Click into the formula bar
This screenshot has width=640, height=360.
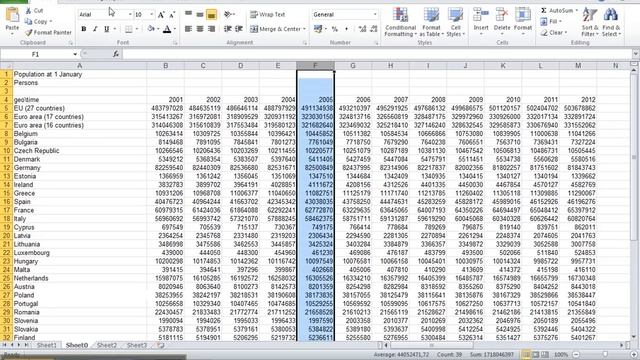click(376, 54)
